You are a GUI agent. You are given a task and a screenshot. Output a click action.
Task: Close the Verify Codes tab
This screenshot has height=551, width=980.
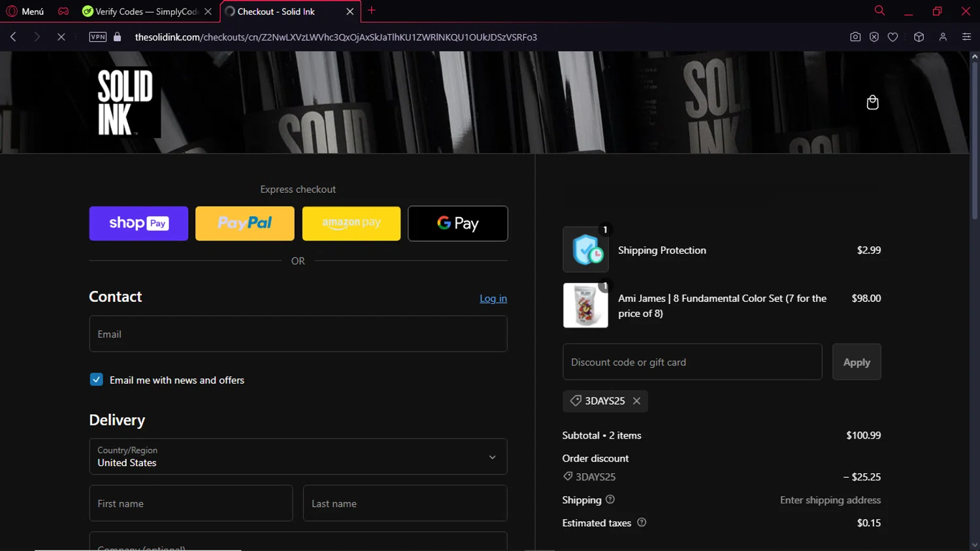pos(208,12)
